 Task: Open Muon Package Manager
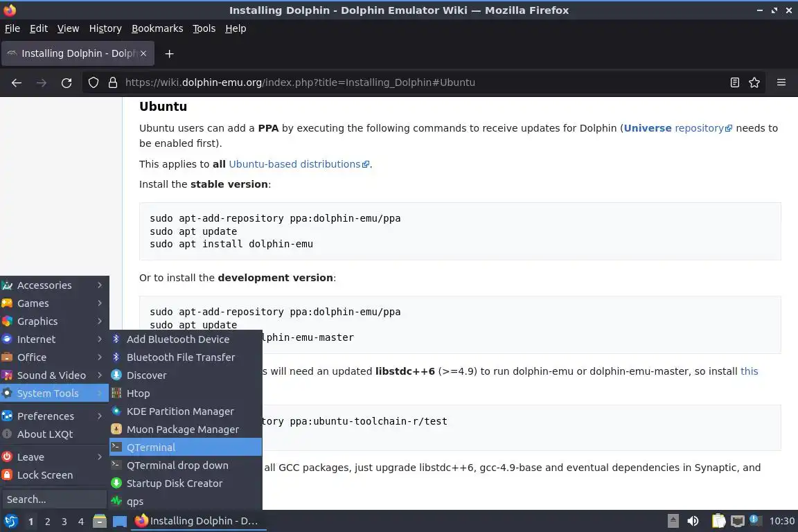(186, 429)
